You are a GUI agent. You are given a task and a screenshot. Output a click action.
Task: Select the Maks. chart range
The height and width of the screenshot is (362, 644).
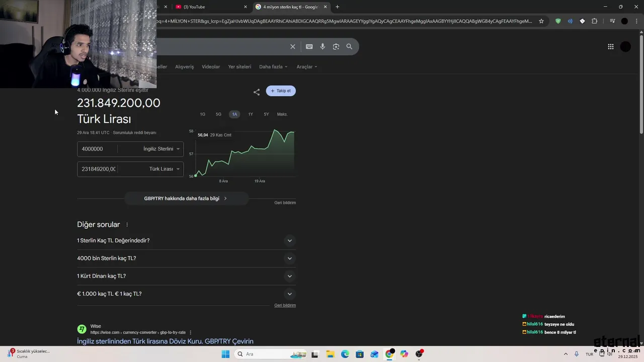coord(282,114)
